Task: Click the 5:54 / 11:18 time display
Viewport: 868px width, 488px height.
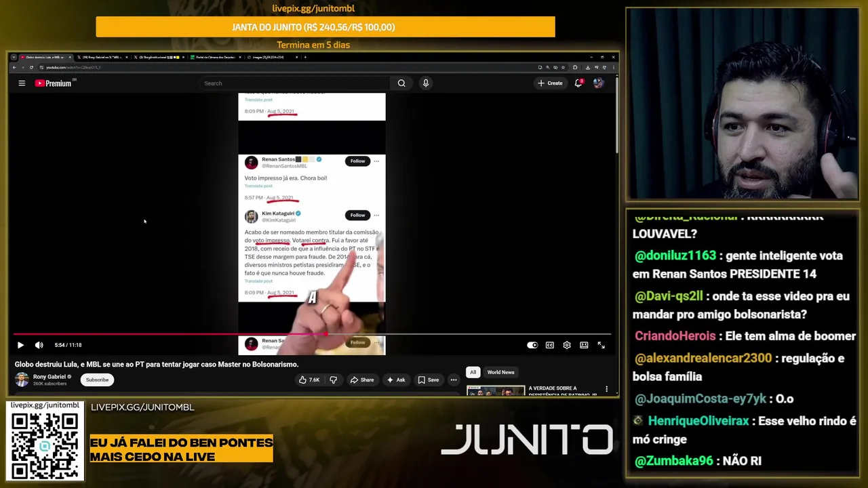Action: point(68,345)
